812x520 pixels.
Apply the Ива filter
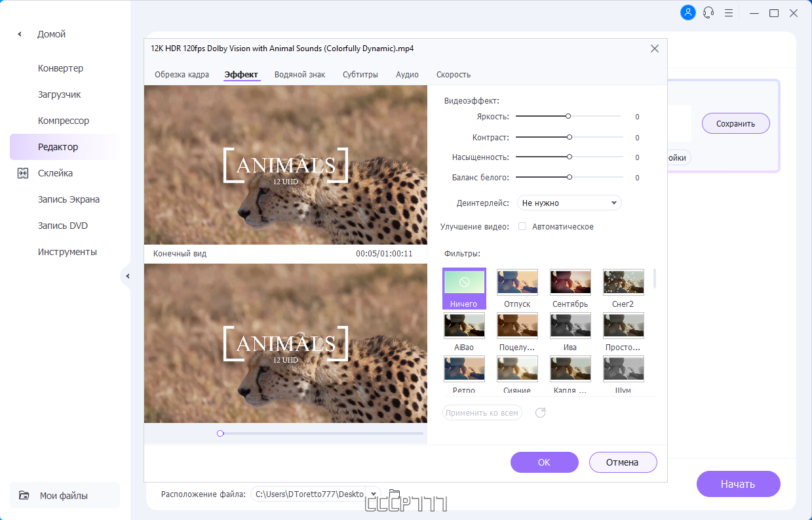[x=570, y=331]
